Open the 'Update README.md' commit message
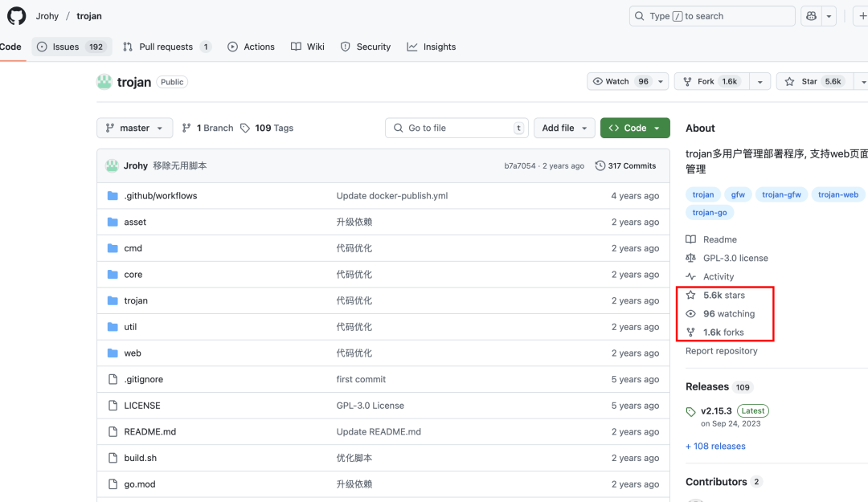868x502 pixels. [379, 431]
